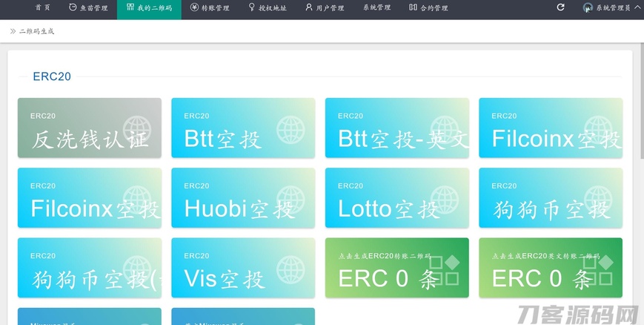The width and height of the screenshot is (644, 325).
Task: Click the system administrator avatar icon
Action: pyautogui.click(x=588, y=8)
